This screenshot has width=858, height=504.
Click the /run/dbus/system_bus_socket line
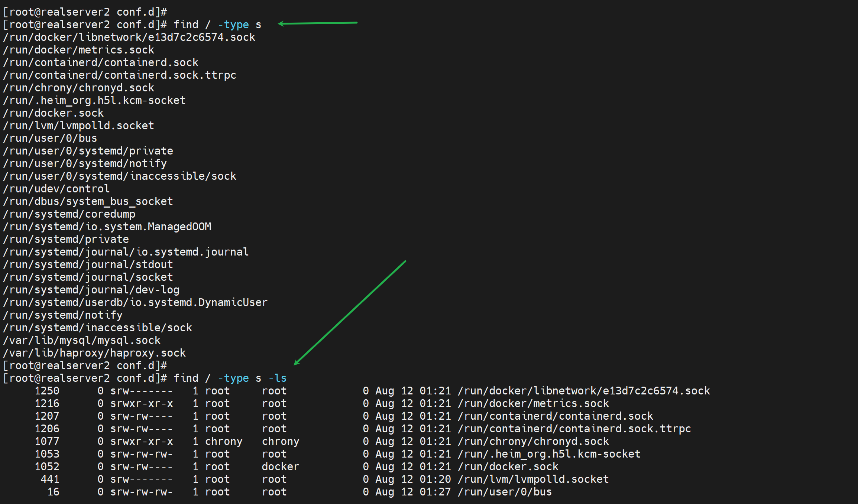coord(88,201)
